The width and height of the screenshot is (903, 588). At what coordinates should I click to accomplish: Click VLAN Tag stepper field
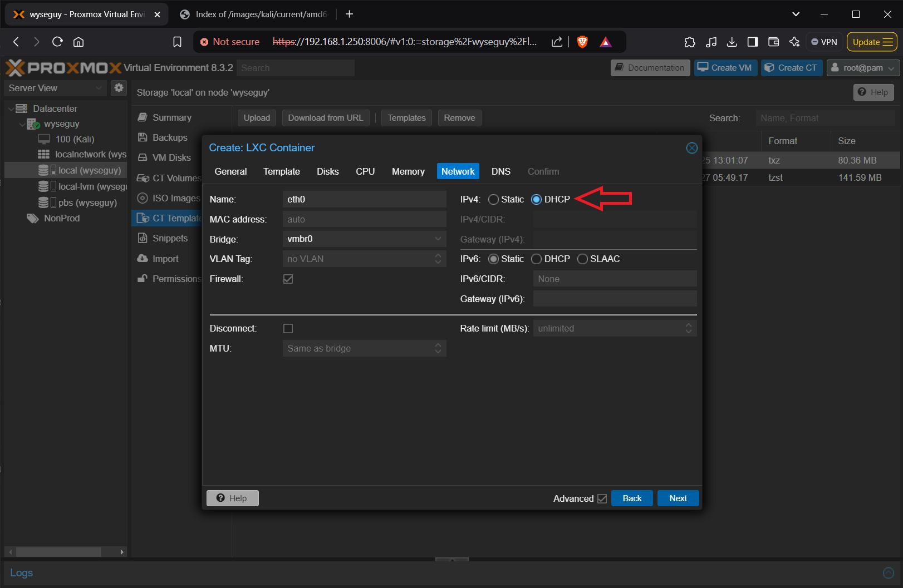365,259
